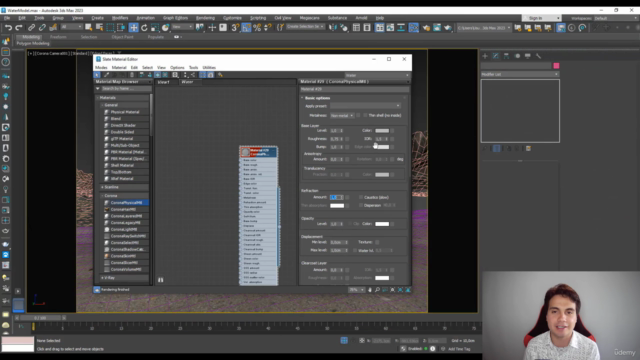Click the Material Editor icon in main toolbar

tap(413, 28)
